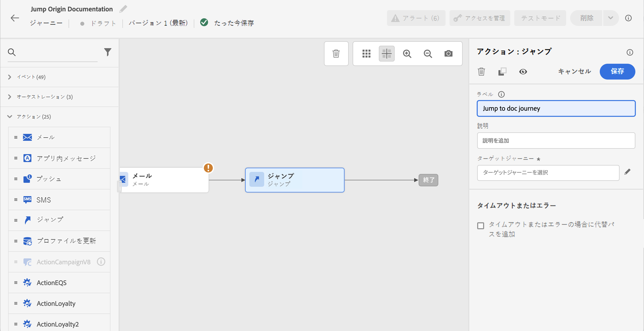Click the pencil icon next to the target journey field

(627, 172)
